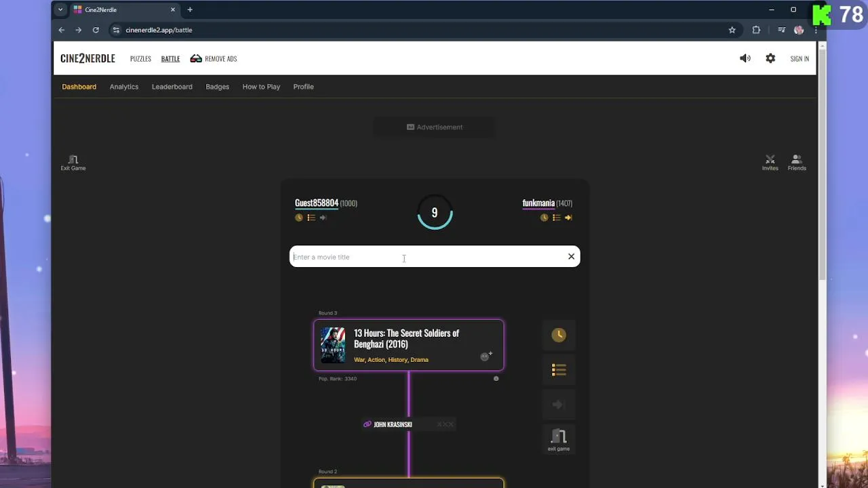Go back with browser back arrow
The image size is (868, 488).
coord(62,30)
